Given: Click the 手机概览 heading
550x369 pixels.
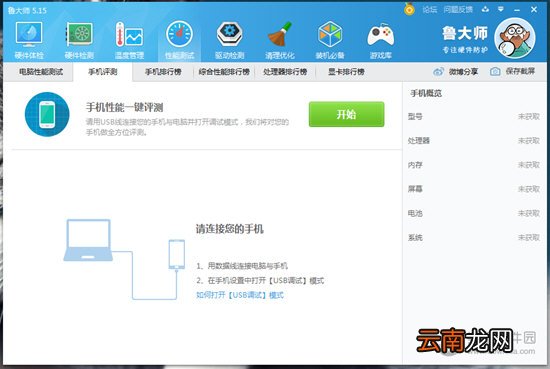Looking at the screenshot, I should tap(426, 93).
